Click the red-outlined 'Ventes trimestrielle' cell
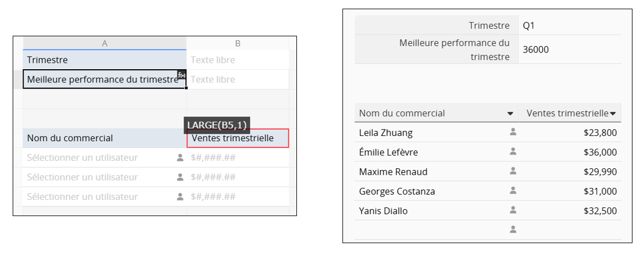Image resolution: width=644 pixels, height=257 pixels. 237,138
